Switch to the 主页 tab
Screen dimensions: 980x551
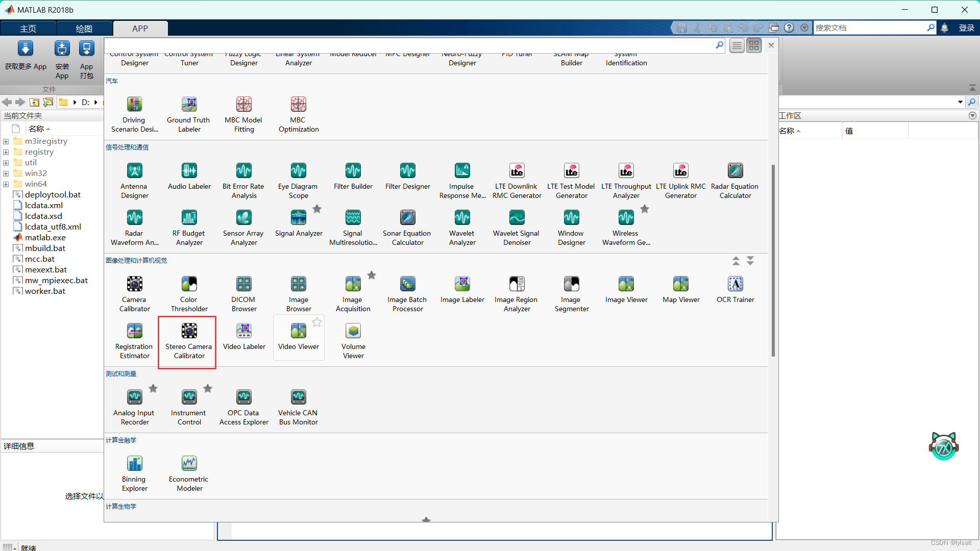(x=28, y=29)
